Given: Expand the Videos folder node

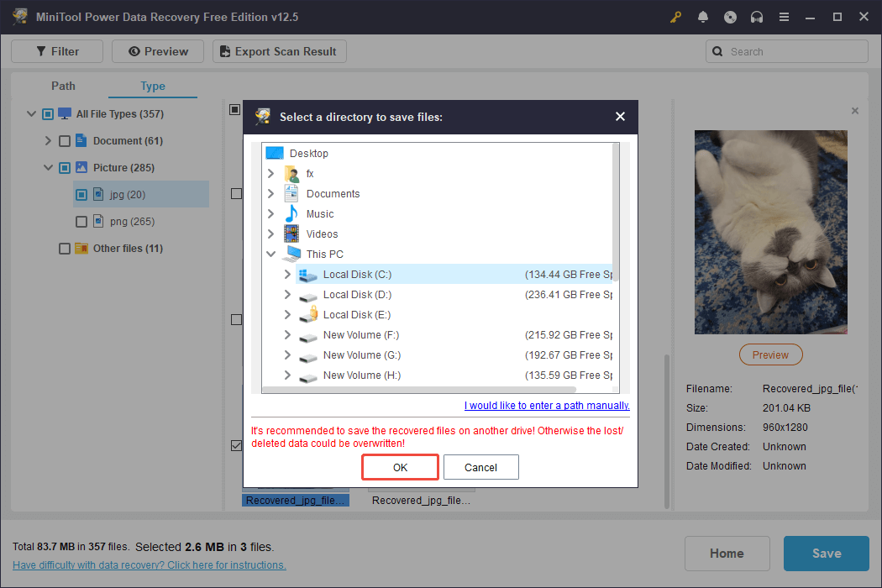Looking at the screenshot, I should 270,234.
